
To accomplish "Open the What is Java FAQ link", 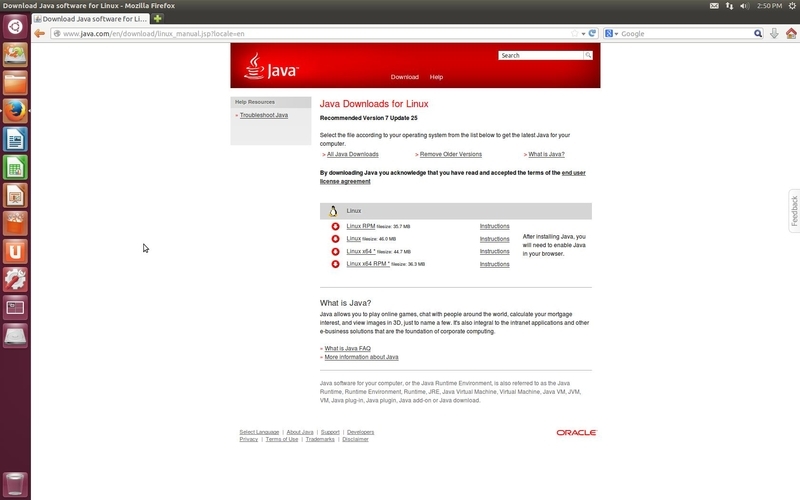I will (x=347, y=348).
